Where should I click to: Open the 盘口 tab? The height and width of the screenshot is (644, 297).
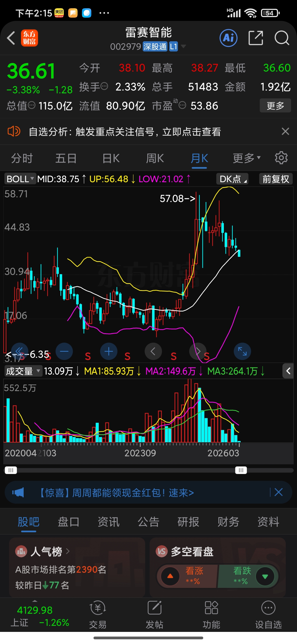tap(68, 522)
